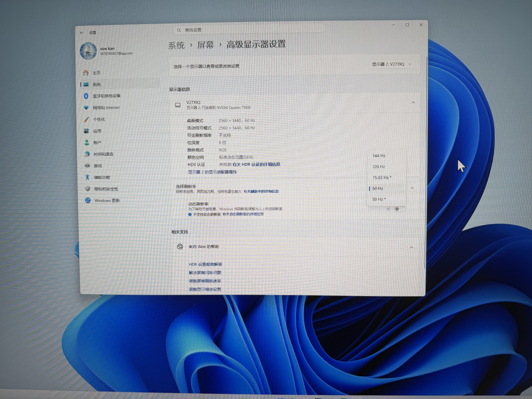Open HDR 设置疑难解答 link
This screenshot has width=532, height=399.
coord(205,265)
